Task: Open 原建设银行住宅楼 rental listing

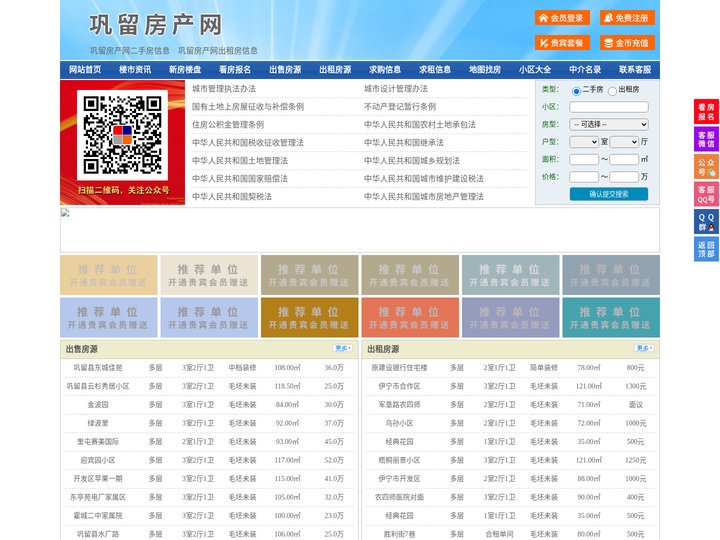Action: click(x=399, y=368)
